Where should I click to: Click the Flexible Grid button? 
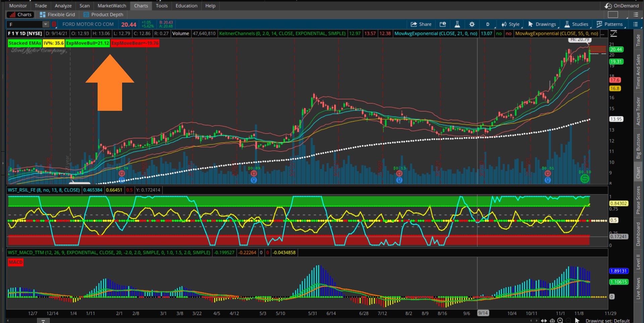(x=57, y=14)
